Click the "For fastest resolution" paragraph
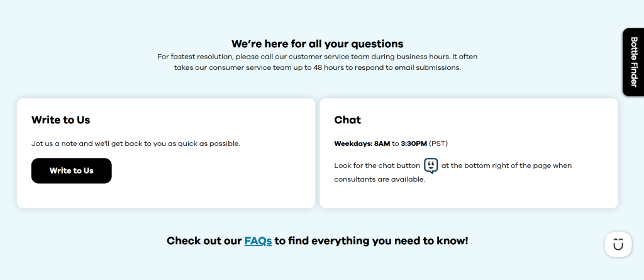This screenshot has height=280, width=644. click(317, 57)
